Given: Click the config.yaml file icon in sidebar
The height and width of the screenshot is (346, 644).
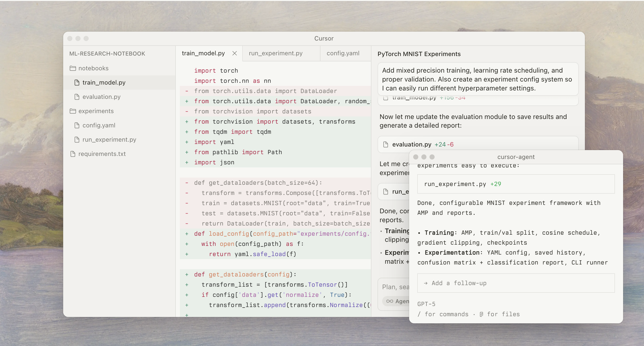Looking at the screenshot, I should [x=77, y=125].
